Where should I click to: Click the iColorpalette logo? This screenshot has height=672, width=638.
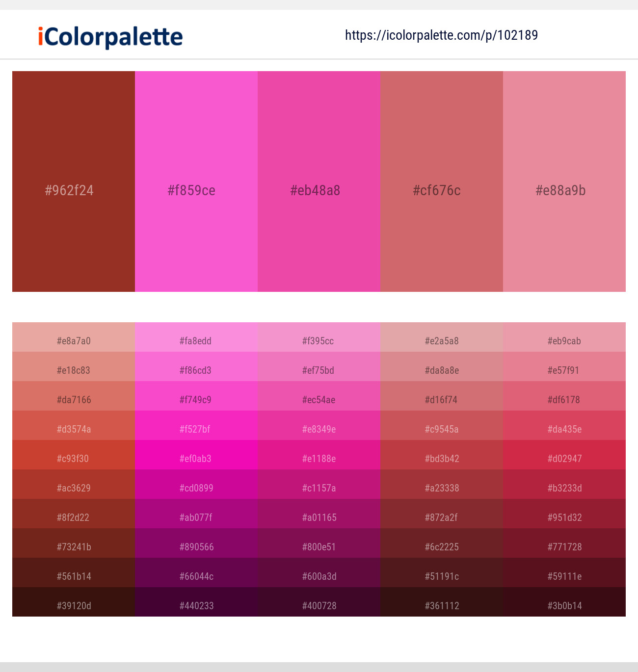click(109, 36)
